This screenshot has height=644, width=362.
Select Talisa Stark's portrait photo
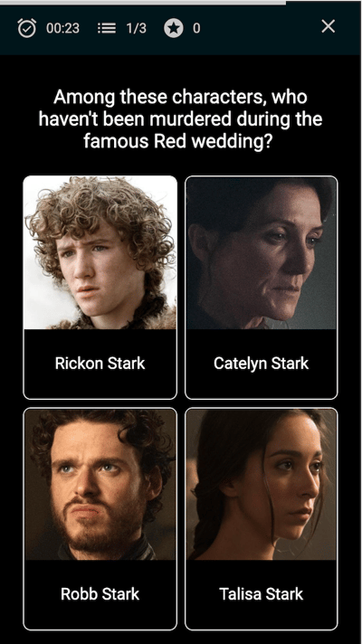(262, 484)
